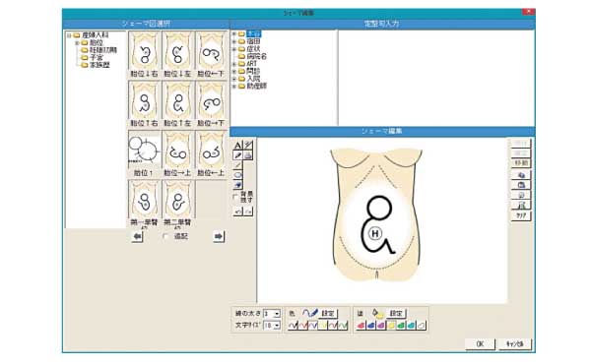Click OK button

click(x=480, y=344)
